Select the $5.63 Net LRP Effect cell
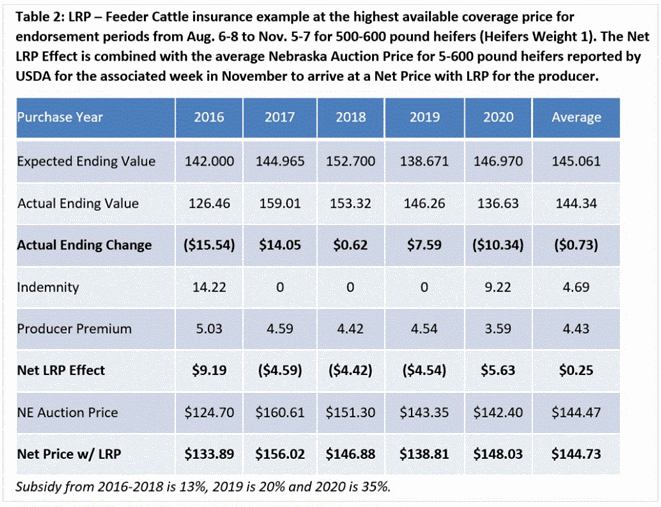This screenshot has height=507, width=661. (x=497, y=371)
